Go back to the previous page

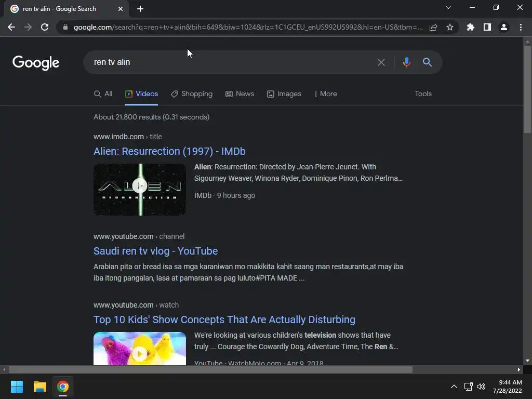(11, 27)
